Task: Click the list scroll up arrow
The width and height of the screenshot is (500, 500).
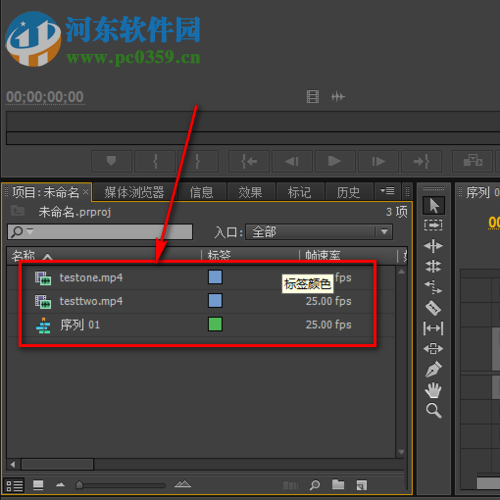Action: coord(401,272)
